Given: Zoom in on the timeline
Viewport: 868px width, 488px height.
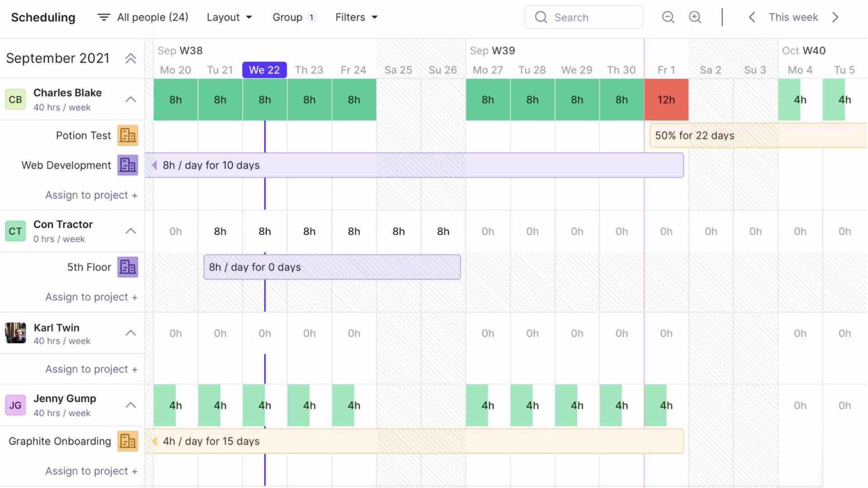Looking at the screenshot, I should click(696, 17).
